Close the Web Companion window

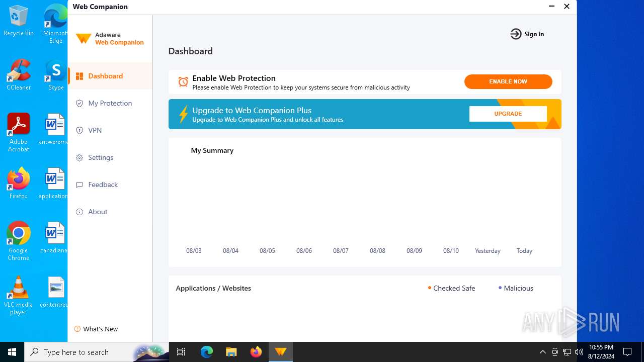coord(567,7)
